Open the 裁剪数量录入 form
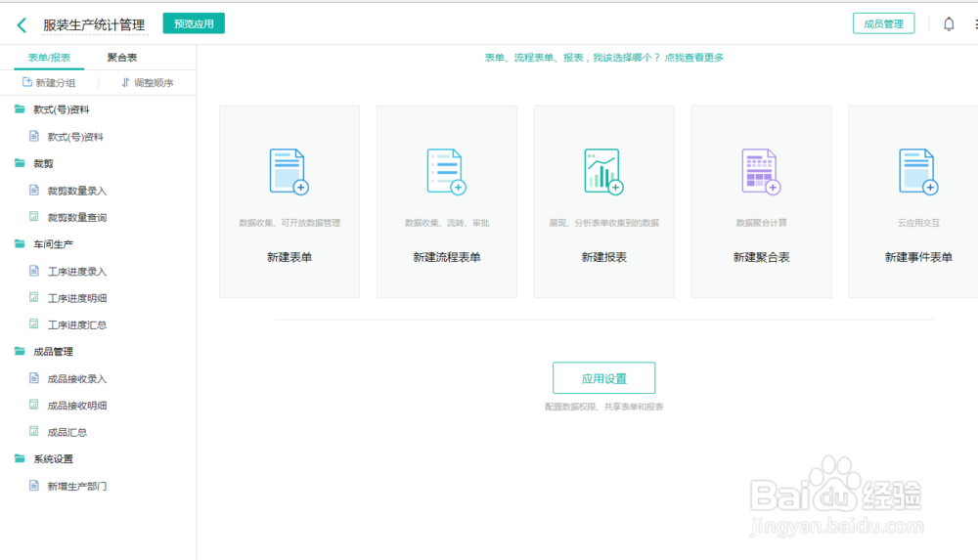The height and width of the screenshot is (560, 978). point(77,191)
